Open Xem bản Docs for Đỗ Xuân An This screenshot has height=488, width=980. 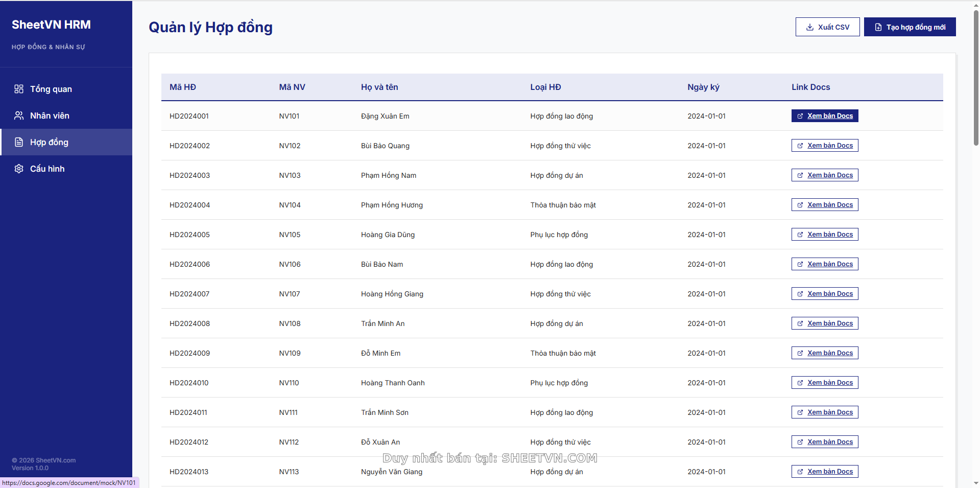pos(824,441)
